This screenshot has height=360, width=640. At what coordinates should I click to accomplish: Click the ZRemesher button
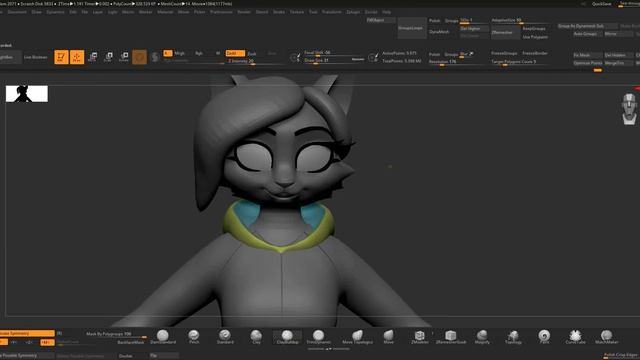pyautogui.click(x=505, y=32)
